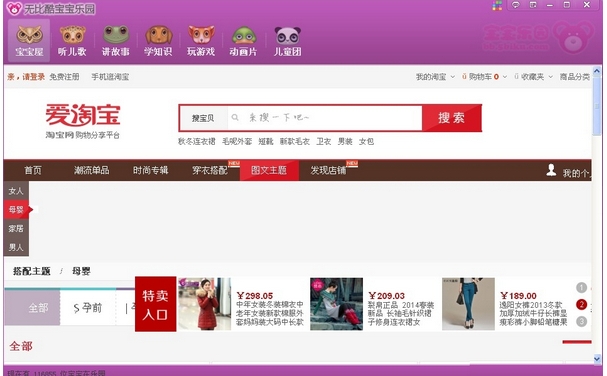607x376 pixels.
Task: Expand the 收藏夹 dropdown
Action: [533, 77]
